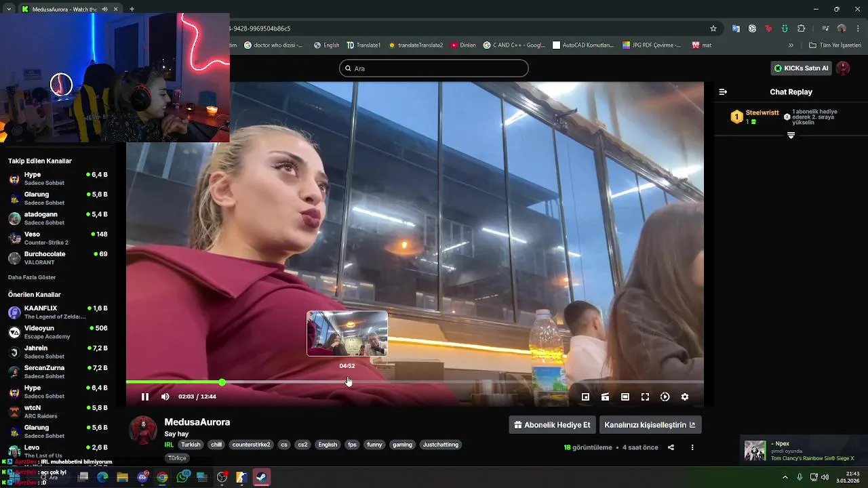The height and width of the screenshot is (488, 868).
Task: Open AutoCAD Komutları bookmark
Action: point(583,45)
